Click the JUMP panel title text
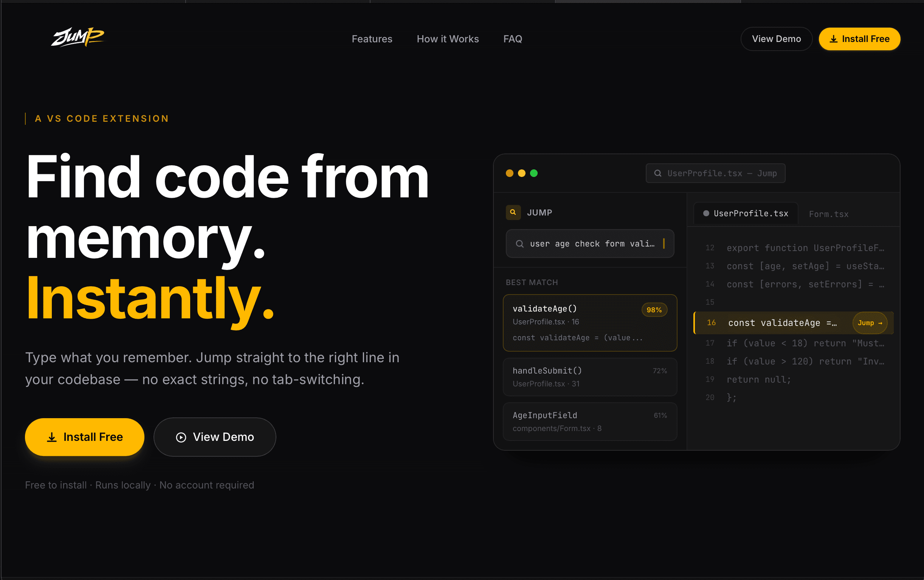This screenshot has width=924, height=580. (539, 212)
